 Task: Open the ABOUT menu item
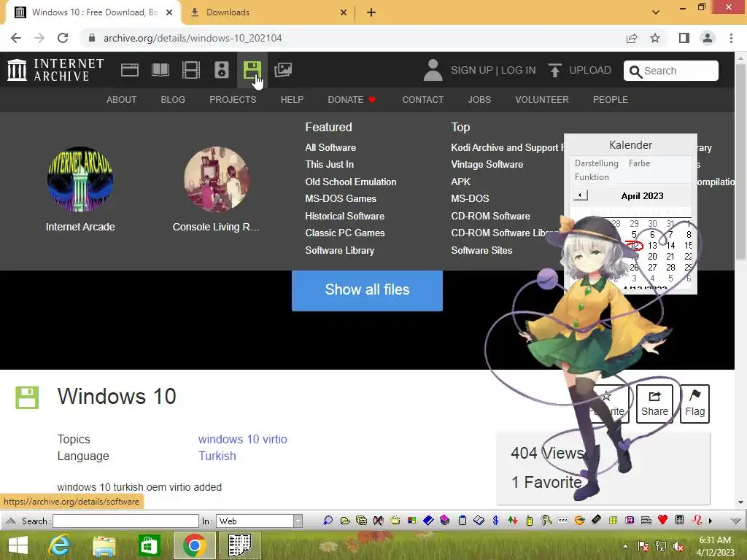pyautogui.click(x=122, y=99)
